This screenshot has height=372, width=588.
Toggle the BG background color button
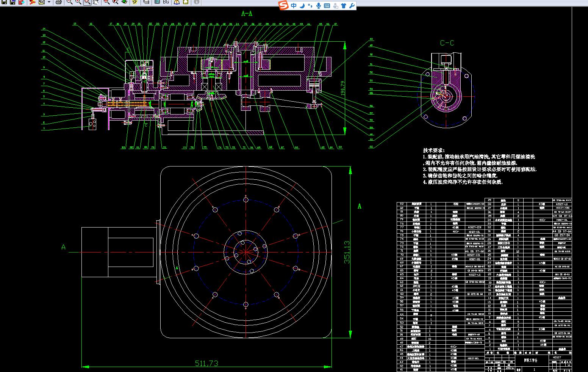[x=166, y=2]
